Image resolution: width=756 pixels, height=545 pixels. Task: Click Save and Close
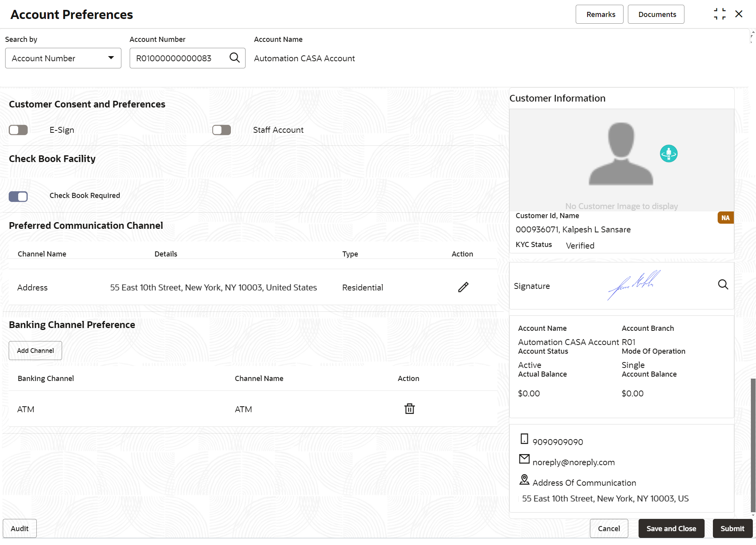tap(671, 528)
